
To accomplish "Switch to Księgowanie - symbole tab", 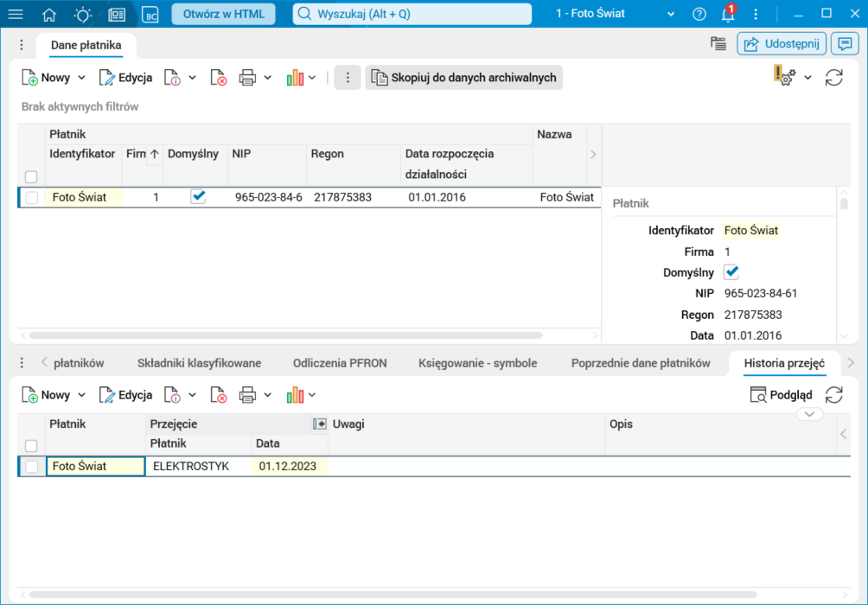I will 478,364.
